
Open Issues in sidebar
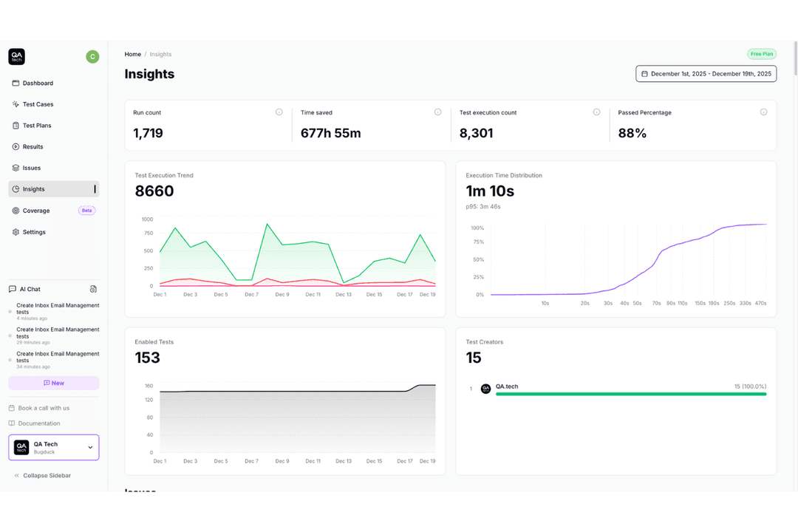pos(53,168)
